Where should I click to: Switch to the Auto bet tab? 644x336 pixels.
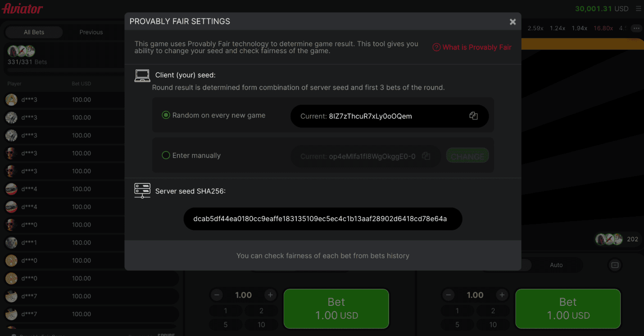(556, 265)
